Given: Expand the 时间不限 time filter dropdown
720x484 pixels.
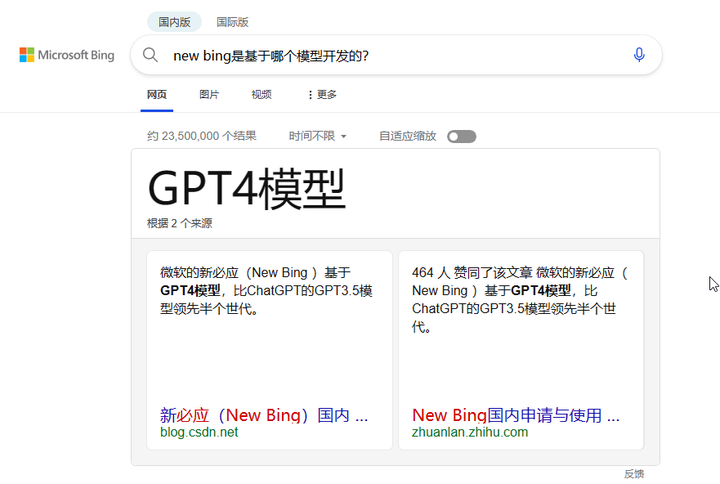Looking at the screenshot, I should tap(317, 136).
